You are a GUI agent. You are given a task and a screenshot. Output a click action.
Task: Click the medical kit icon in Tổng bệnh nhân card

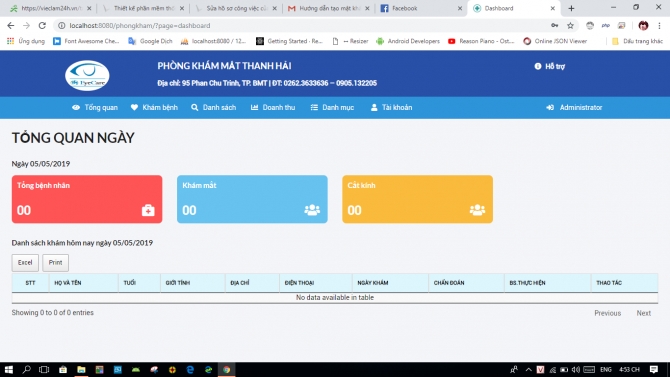click(x=148, y=210)
